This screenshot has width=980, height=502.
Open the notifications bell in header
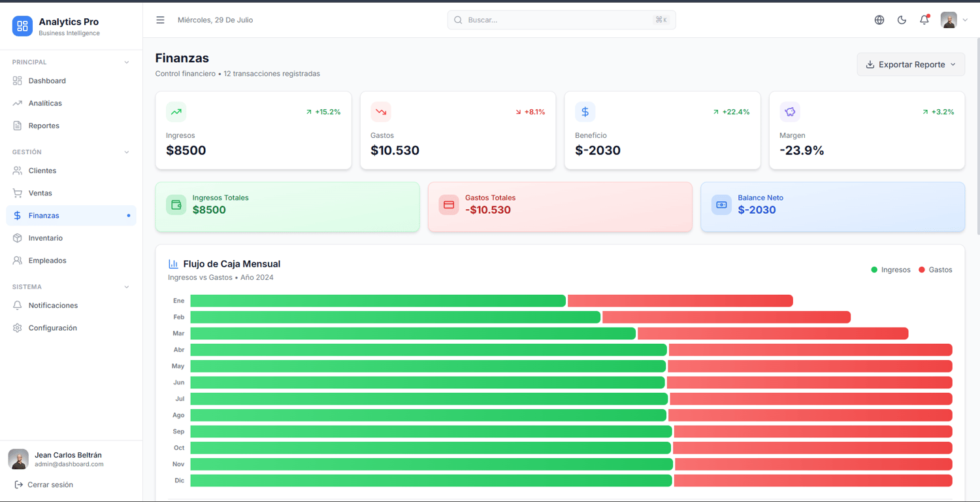(x=924, y=20)
